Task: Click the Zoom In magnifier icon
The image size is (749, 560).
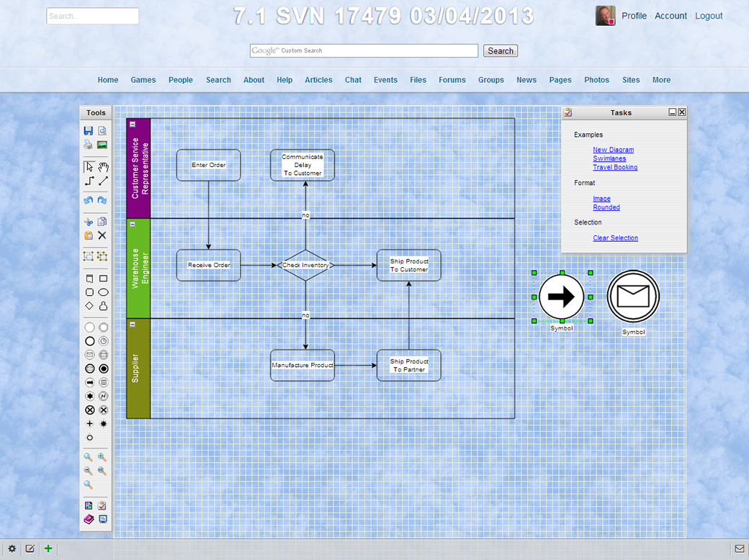Action: [102, 457]
